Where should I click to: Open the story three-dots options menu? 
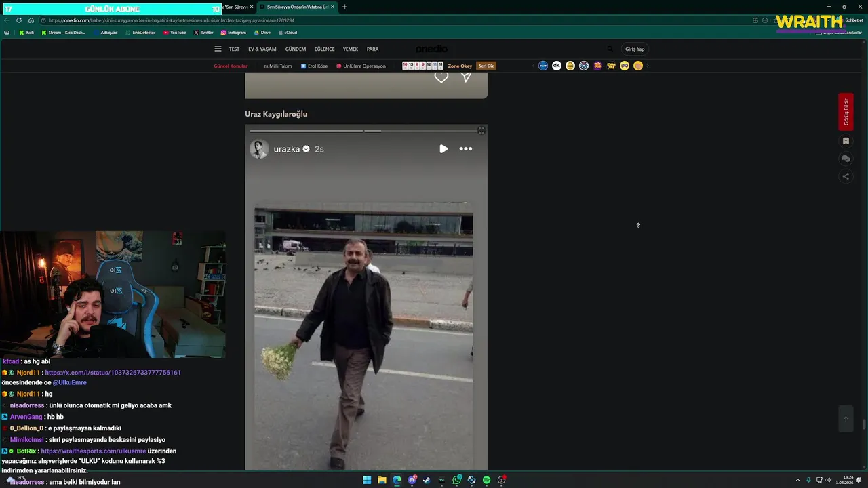pos(466,149)
